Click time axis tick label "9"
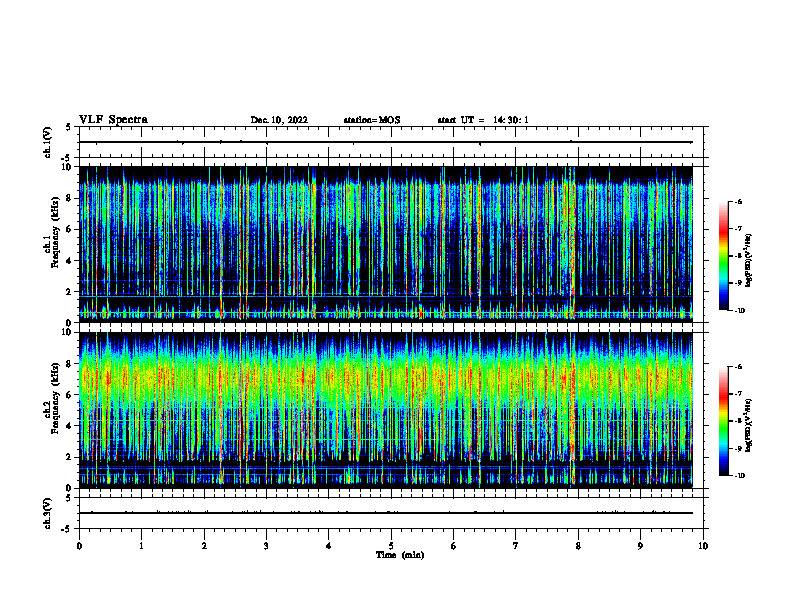 point(640,546)
